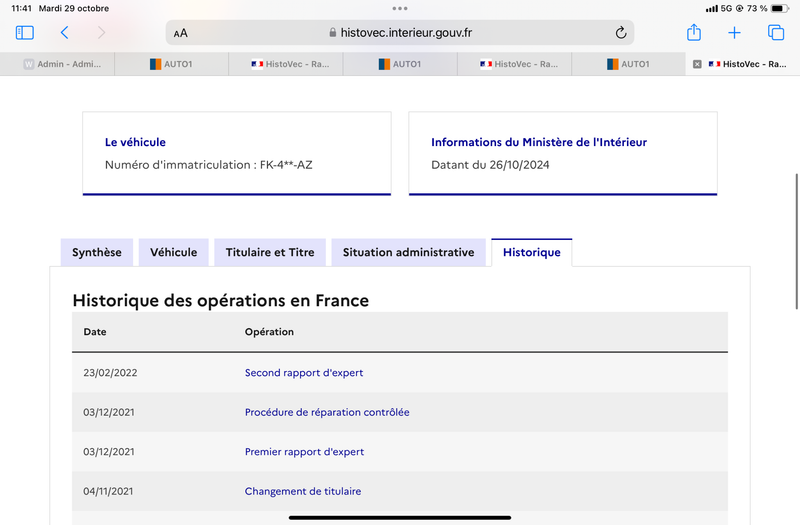Click Informations du Ministère de l'Intérieur heading
This screenshot has height=525, width=800.
point(539,142)
